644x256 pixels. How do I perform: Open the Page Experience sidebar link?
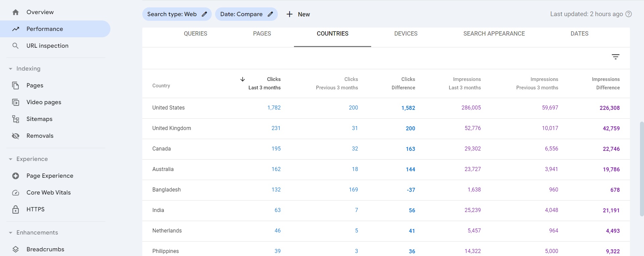(x=50, y=176)
